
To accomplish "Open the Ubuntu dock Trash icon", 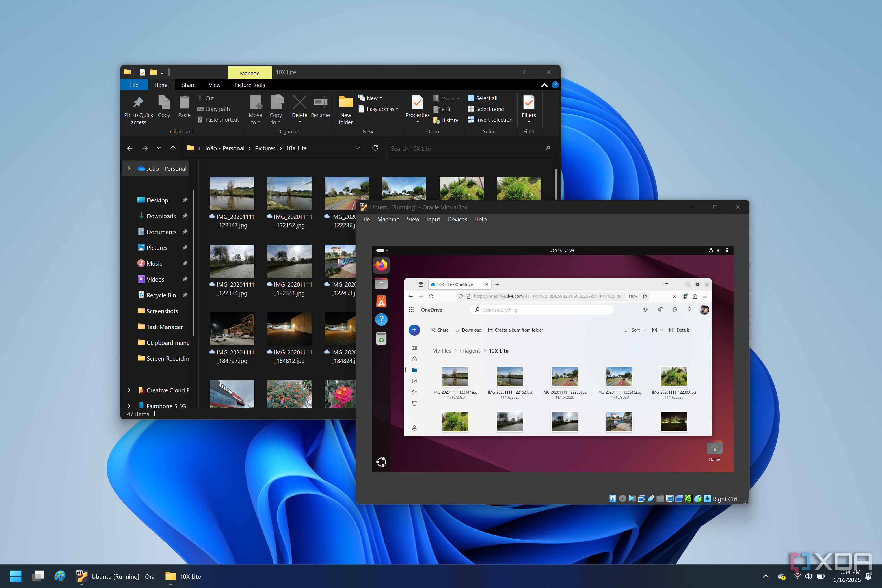I will [381, 339].
